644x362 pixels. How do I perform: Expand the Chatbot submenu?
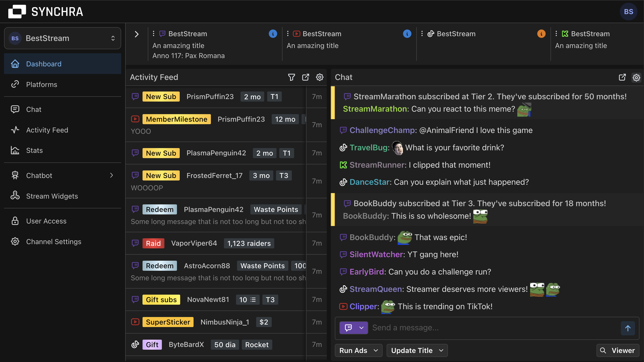[x=112, y=175]
